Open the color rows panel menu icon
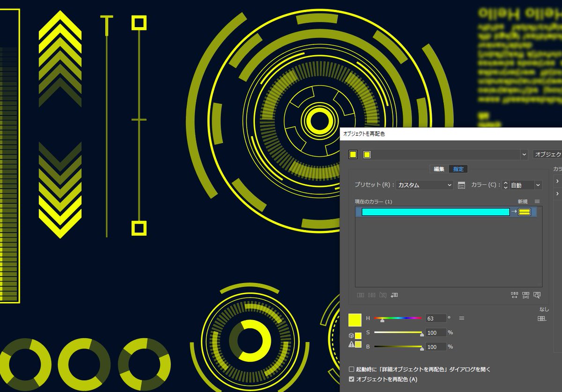562x392 pixels. click(537, 201)
